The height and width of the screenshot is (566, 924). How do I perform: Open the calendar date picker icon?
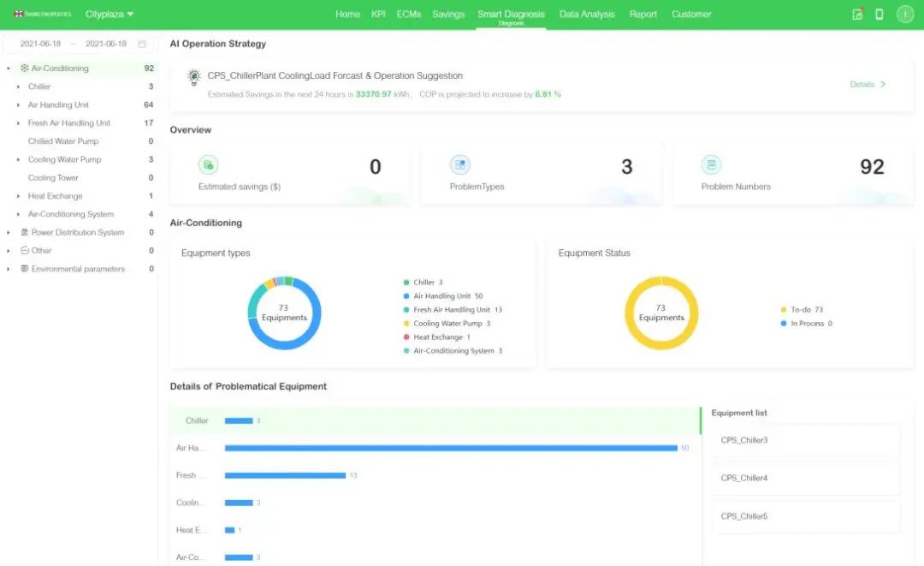(142, 44)
